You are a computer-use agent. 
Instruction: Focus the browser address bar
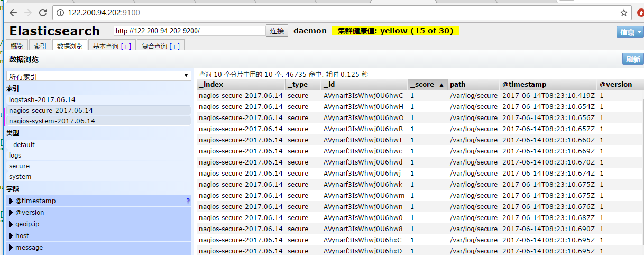(338, 12)
